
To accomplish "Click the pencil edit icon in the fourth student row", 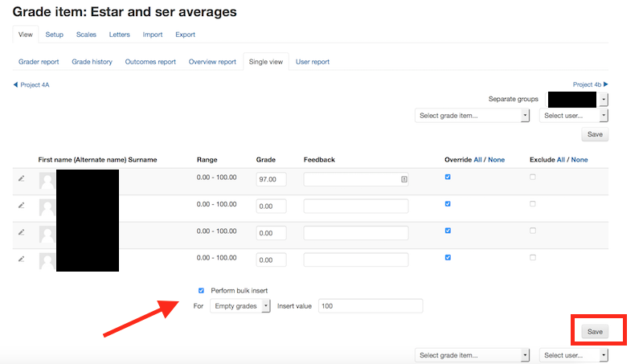I will coord(22,259).
